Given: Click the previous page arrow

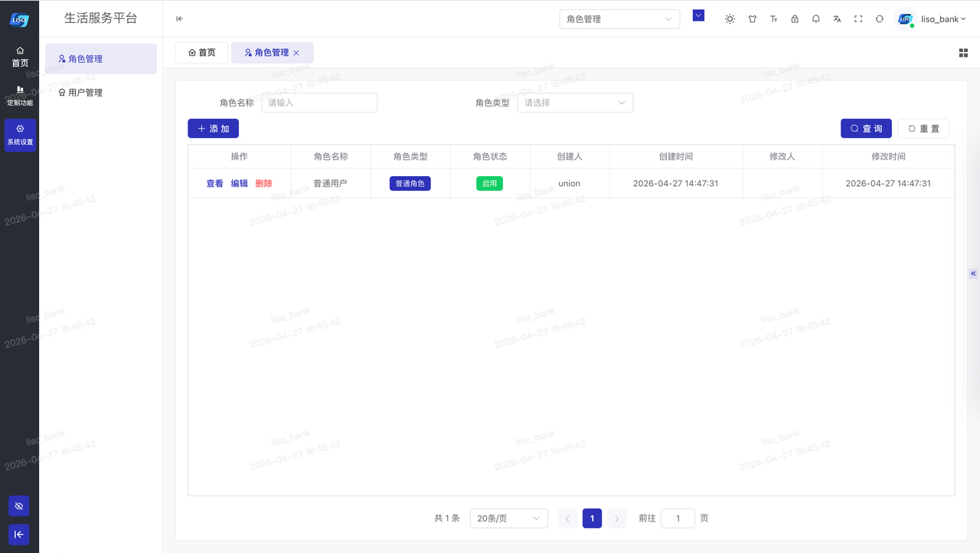Looking at the screenshot, I should tap(567, 519).
